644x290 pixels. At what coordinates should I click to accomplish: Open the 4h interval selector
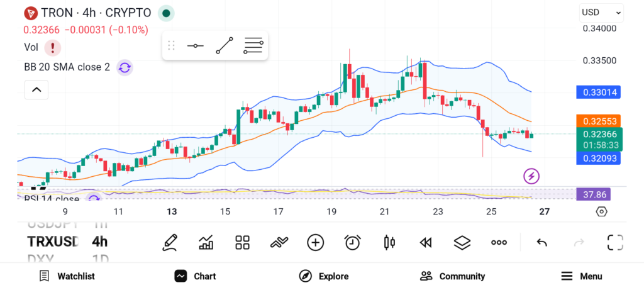click(x=99, y=242)
